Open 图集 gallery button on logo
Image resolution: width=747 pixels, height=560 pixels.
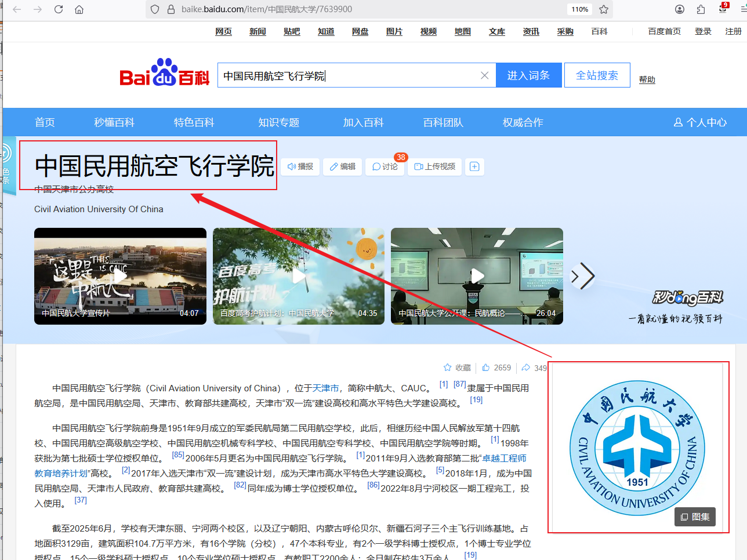(x=695, y=517)
